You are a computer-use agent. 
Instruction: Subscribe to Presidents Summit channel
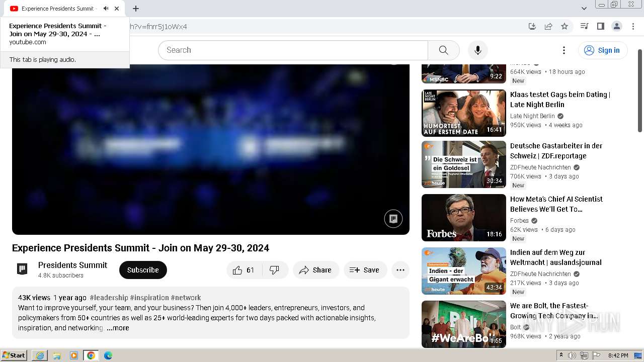pyautogui.click(x=143, y=270)
